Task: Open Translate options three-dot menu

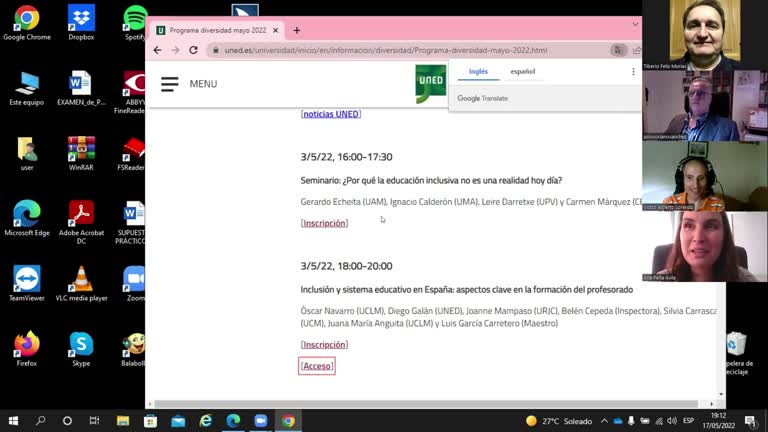Action: click(633, 72)
